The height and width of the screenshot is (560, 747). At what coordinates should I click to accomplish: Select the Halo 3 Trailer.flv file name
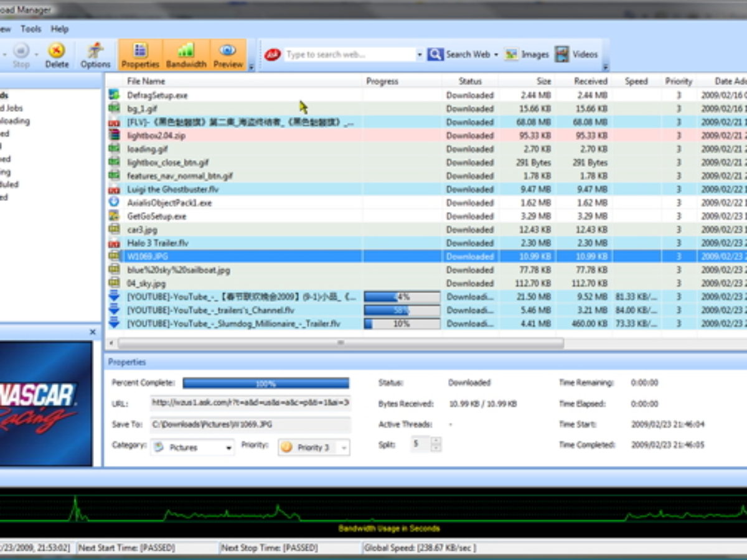157,243
